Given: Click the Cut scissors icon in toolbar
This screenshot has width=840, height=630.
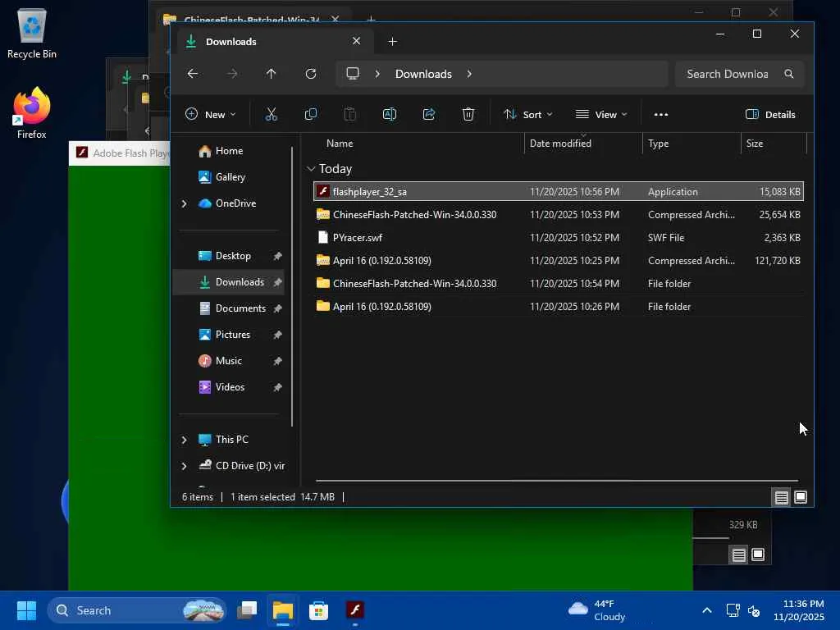Looking at the screenshot, I should coord(272,115).
